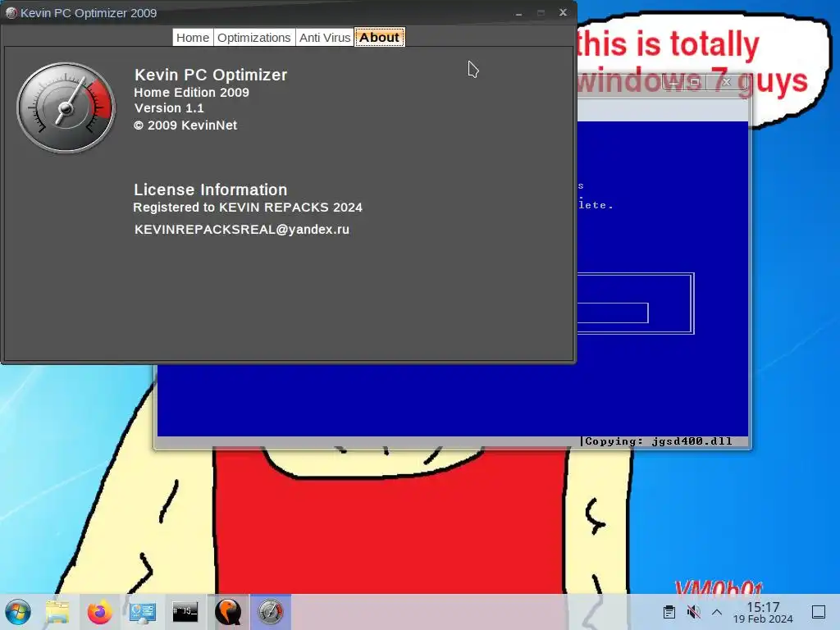Switch to the Home tab
The width and height of the screenshot is (840, 630).
coord(192,38)
